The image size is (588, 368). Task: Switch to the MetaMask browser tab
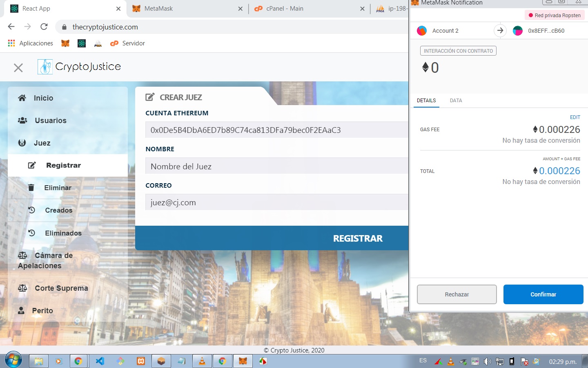tap(158, 9)
